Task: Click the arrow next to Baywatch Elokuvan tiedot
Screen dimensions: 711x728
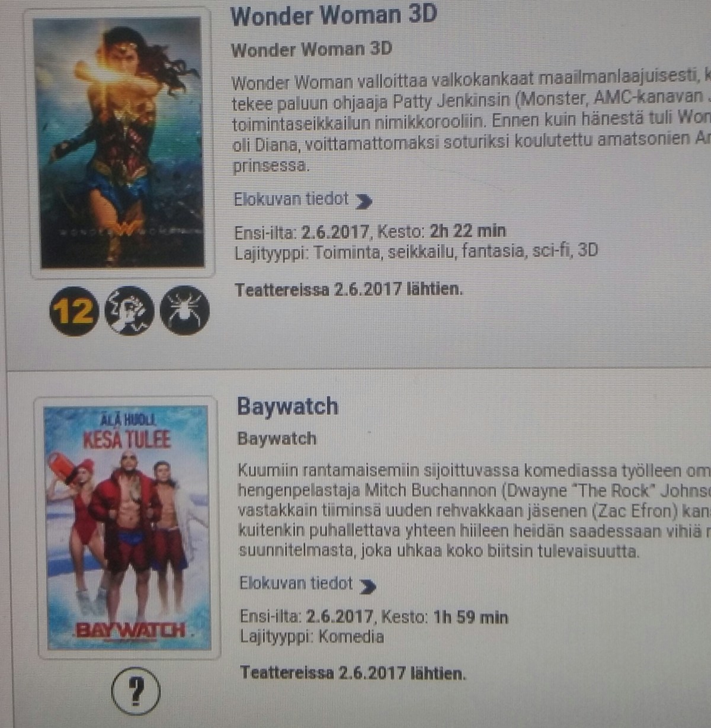Action: [367, 586]
